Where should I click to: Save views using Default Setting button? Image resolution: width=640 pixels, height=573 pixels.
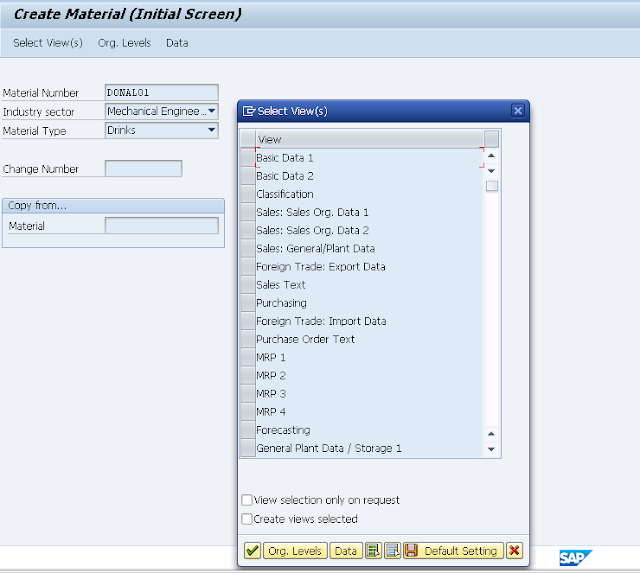pyautogui.click(x=453, y=551)
